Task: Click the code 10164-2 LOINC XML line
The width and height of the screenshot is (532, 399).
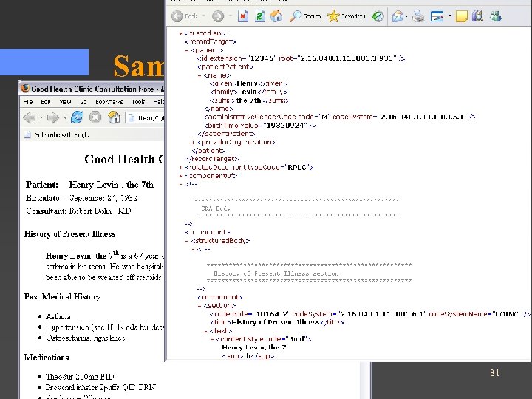Action: pos(370,314)
